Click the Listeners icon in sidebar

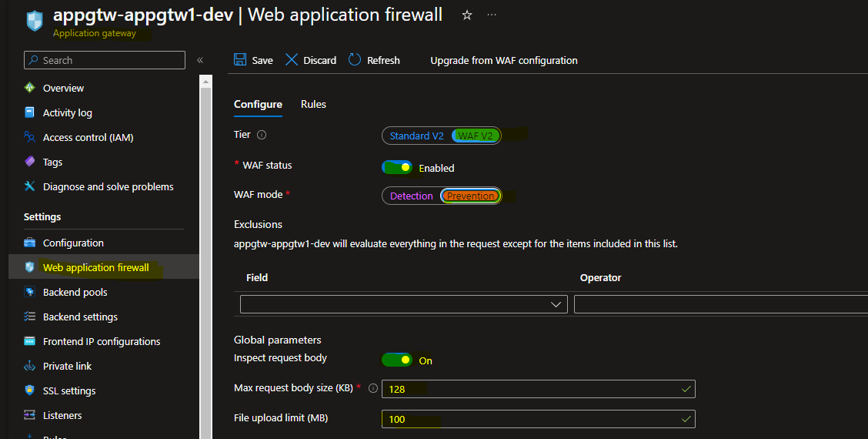(30, 414)
